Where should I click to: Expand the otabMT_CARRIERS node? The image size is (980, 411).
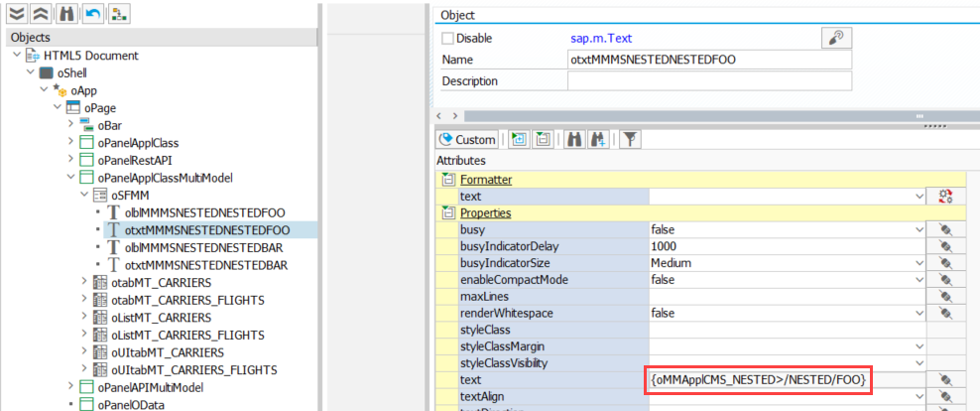[x=84, y=282]
